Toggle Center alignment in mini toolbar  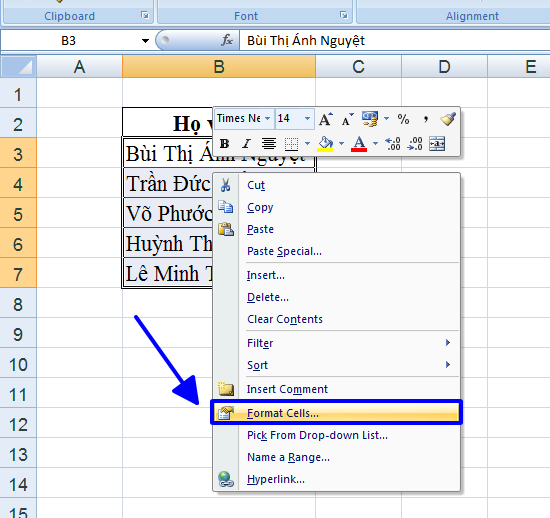pos(269,143)
